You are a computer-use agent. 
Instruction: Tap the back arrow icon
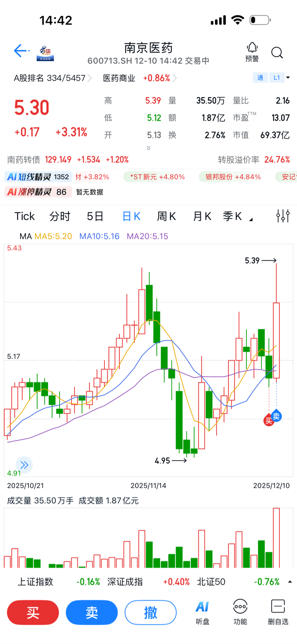[22, 51]
